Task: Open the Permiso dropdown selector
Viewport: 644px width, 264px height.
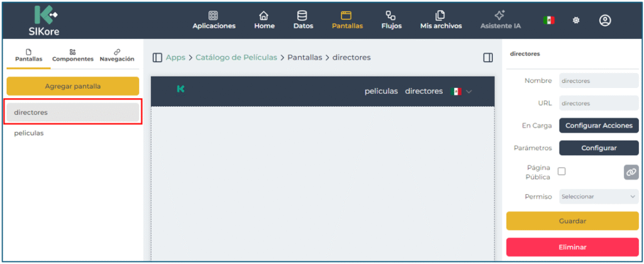Action: pyautogui.click(x=599, y=197)
